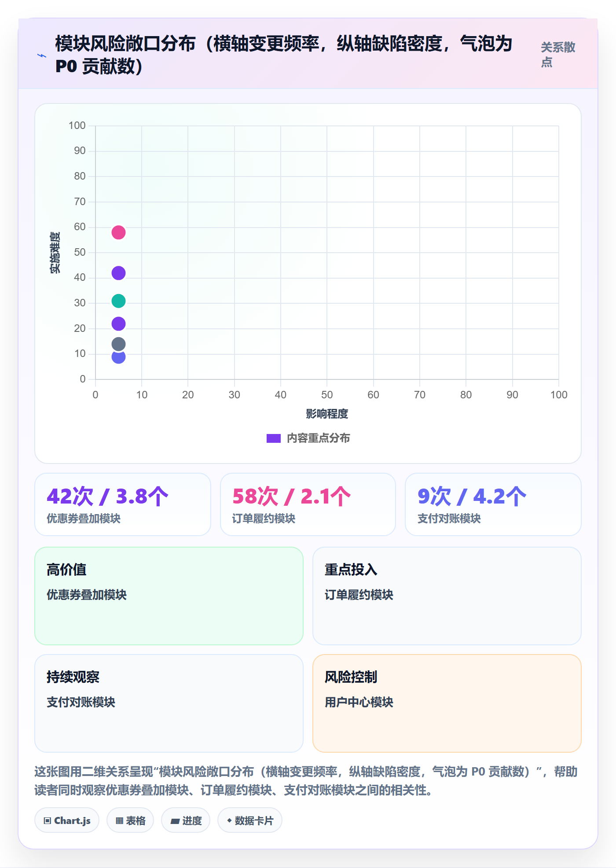Image resolution: width=616 pixels, height=868 pixels.
Task: Click 订单履约模块 in the 重点投入 card
Action: (x=359, y=595)
